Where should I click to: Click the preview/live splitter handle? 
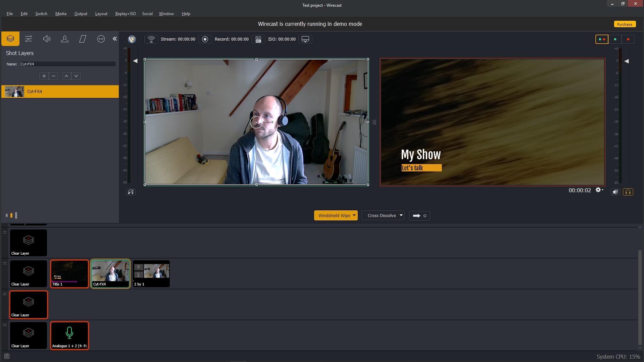tap(374, 122)
